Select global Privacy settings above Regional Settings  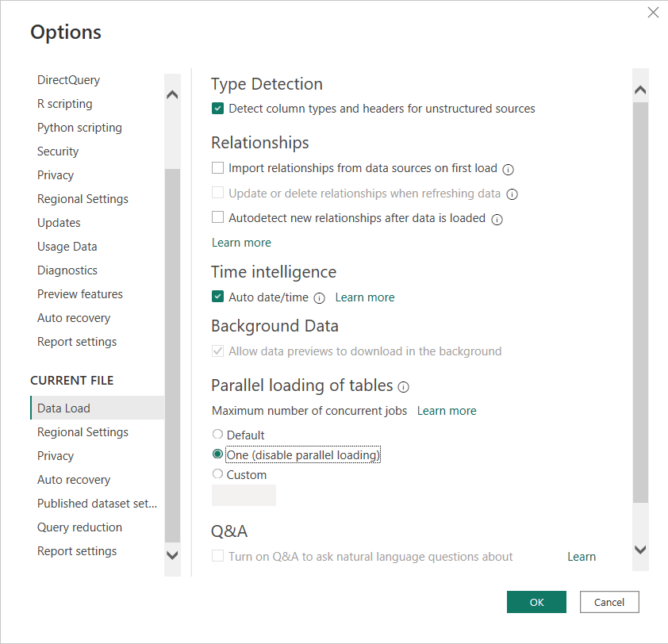tap(56, 175)
